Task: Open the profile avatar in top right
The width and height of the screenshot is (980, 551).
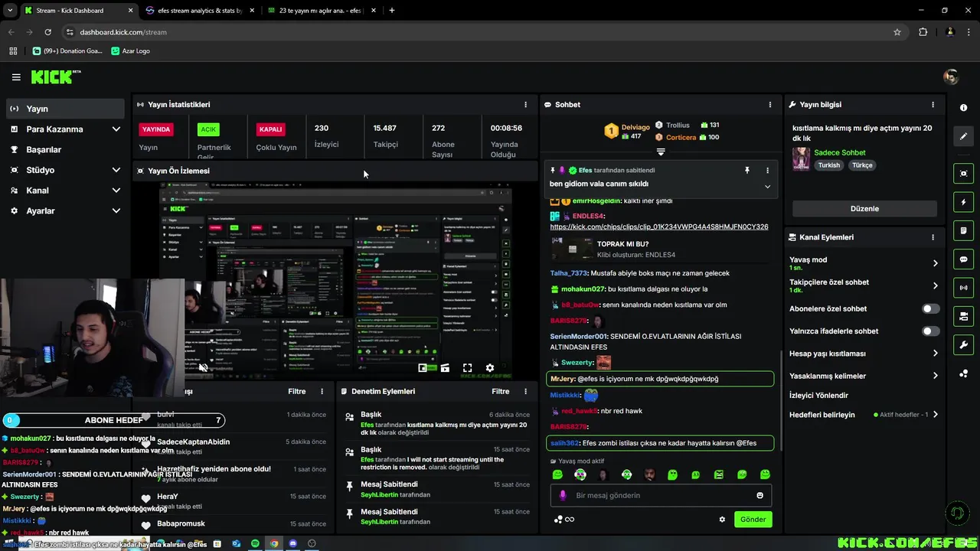Action: (x=951, y=77)
